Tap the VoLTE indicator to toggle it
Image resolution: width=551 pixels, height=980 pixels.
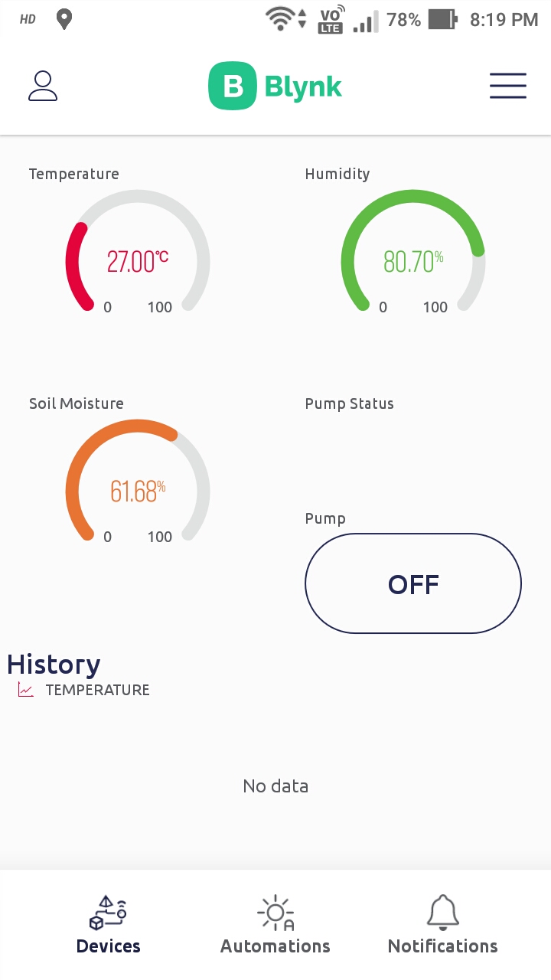(x=329, y=19)
